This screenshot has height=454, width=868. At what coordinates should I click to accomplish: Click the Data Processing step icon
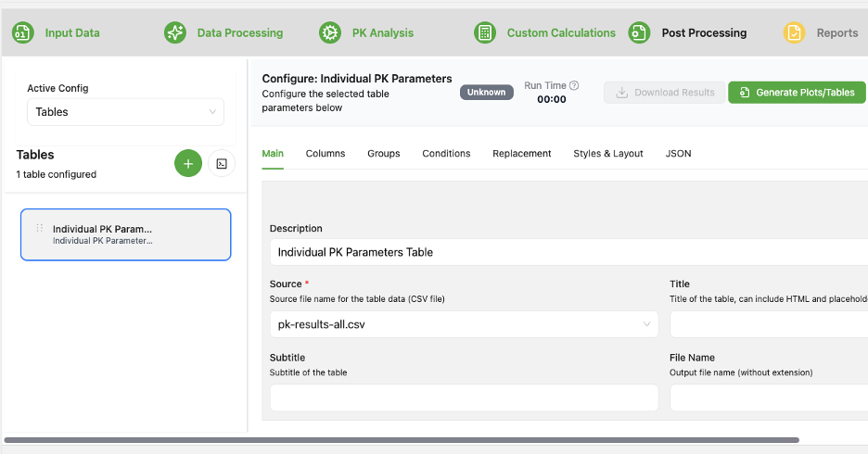[x=175, y=33]
